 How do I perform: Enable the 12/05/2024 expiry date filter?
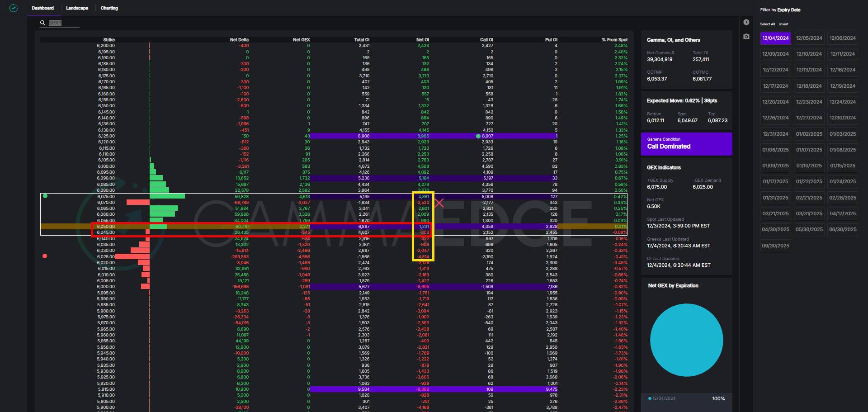[x=809, y=38]
